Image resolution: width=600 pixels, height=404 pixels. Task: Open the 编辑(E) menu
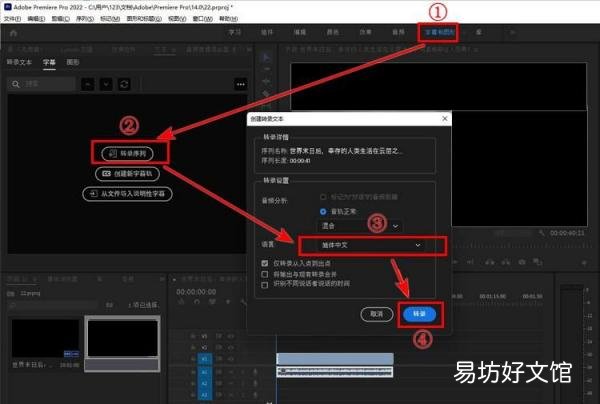36,18
